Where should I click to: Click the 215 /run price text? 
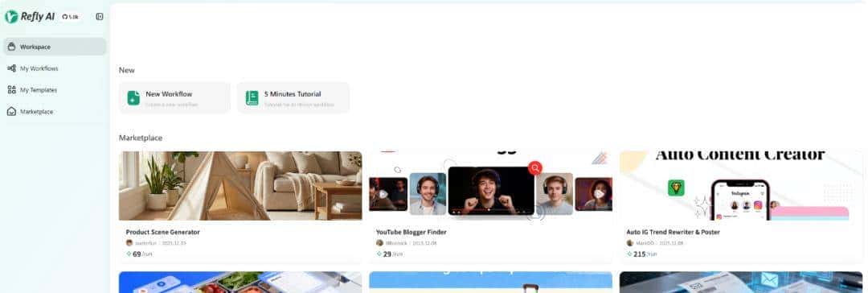(x=645, y=254)
